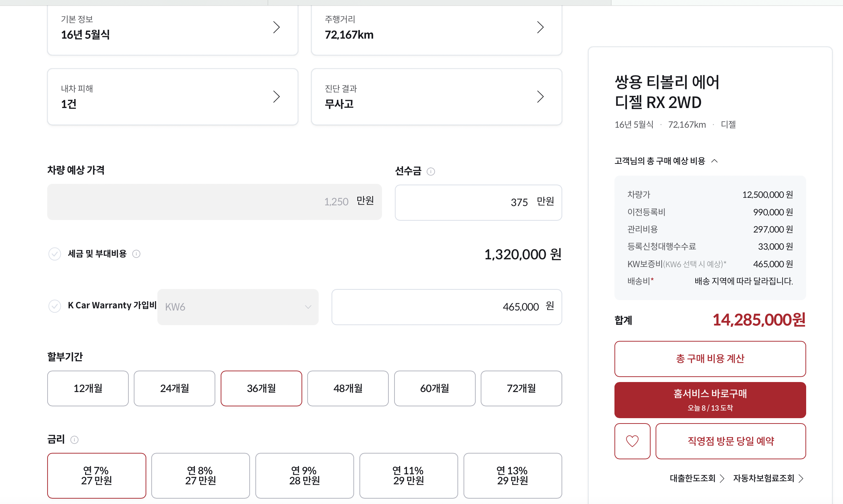Click info icon next to 선수금
Screen dimensions: 843x504
tap(431, 172)
